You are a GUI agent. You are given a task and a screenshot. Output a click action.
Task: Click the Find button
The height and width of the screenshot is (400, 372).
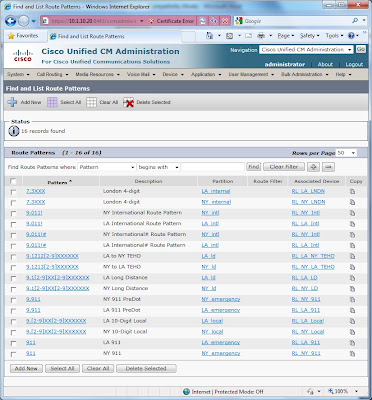click(x=253, y=167)
